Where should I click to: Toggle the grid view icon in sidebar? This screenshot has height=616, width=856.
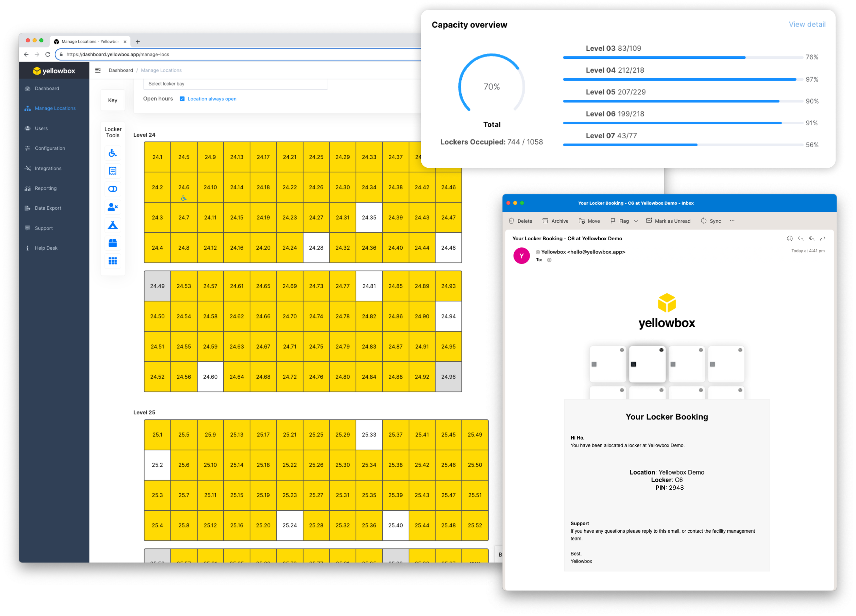point(112,260)
